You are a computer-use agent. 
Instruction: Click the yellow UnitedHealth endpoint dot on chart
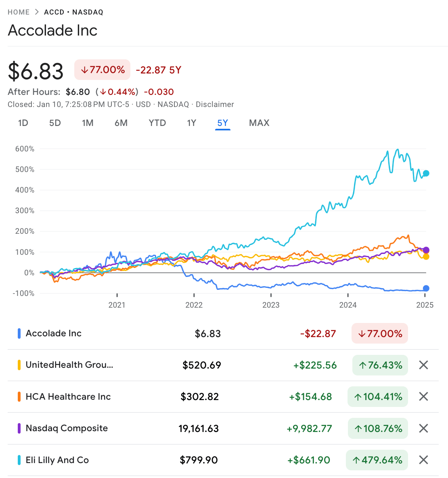(426, 257)
